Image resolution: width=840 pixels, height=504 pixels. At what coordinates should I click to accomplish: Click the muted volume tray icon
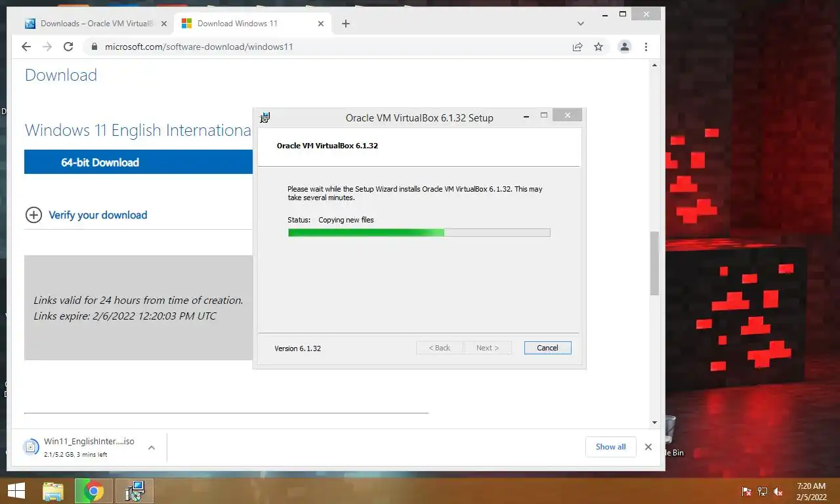[x=778, y=491]
